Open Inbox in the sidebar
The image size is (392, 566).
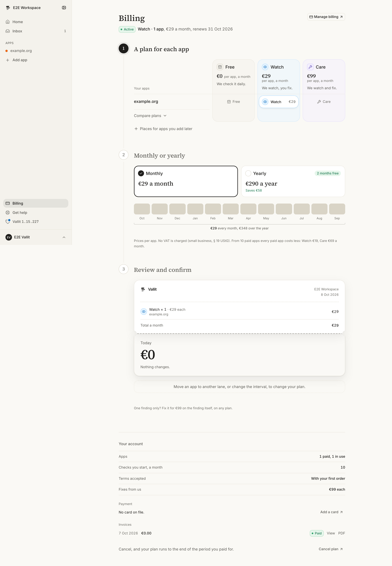(36, 31)
